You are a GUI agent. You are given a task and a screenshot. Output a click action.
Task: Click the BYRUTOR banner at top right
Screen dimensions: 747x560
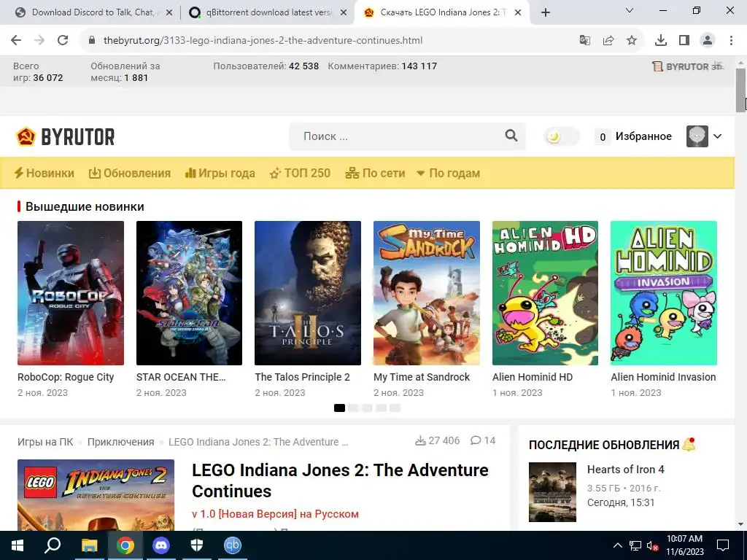click(x=687, y=66)
